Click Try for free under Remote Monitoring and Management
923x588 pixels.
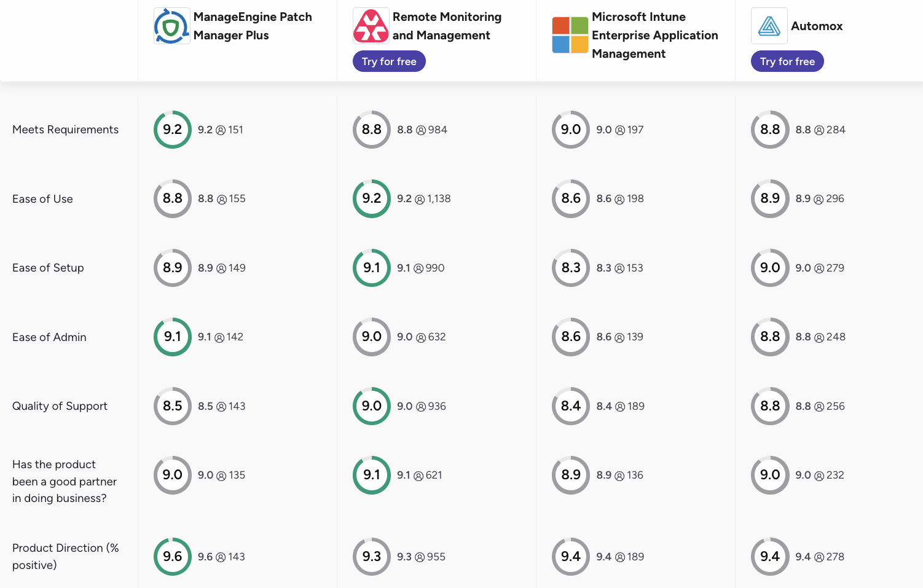tap(389, 61)
